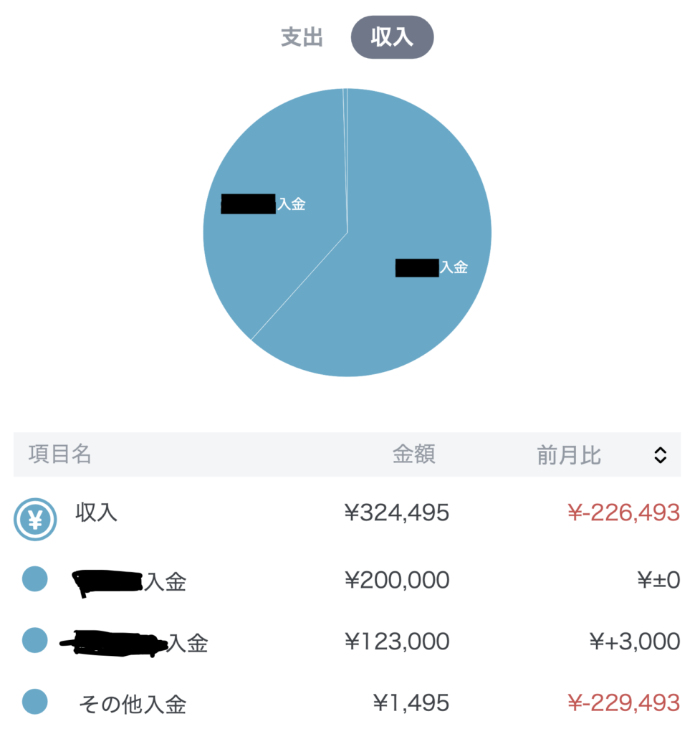
Task: Click the ¥-226,493 month-over-month value
Action: 623,513
